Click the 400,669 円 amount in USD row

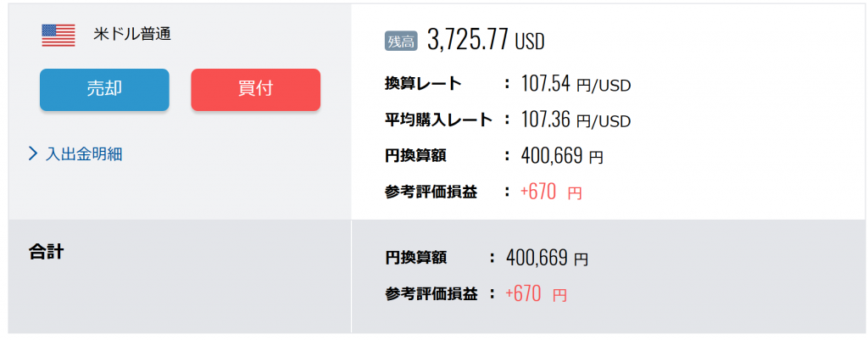562,156
